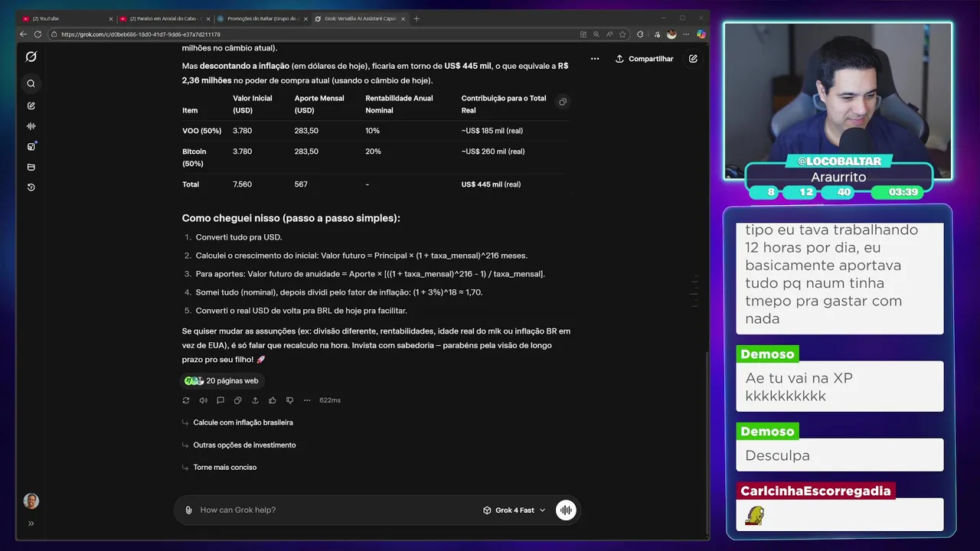This screenshot has width=980, height=551.
Task: Click the Bitcoin (50%) table cell
Action: tap(194, 158)
